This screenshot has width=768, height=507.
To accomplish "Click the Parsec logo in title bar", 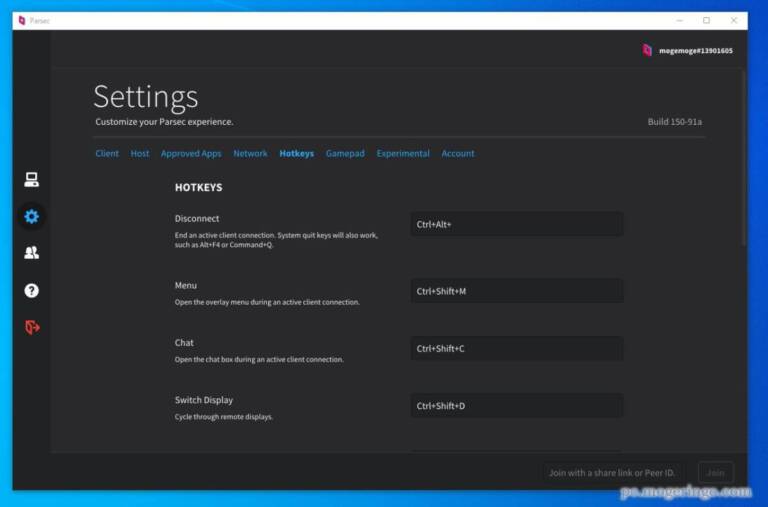I will (21, 20).
